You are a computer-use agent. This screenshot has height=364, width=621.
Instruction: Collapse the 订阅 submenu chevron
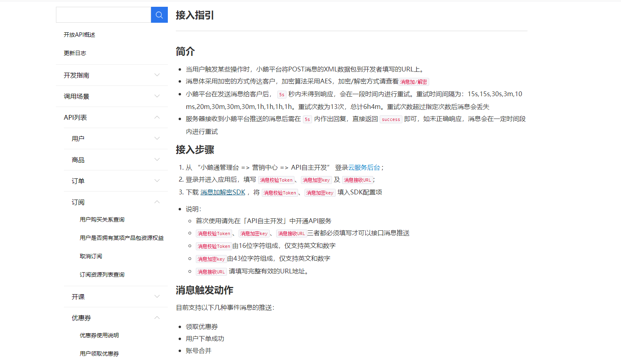[157, 202]
